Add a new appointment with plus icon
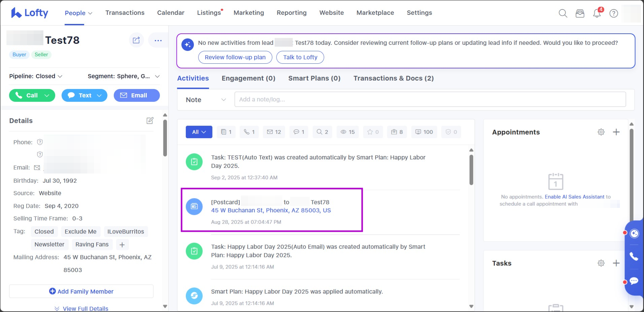 pos(616,132)
